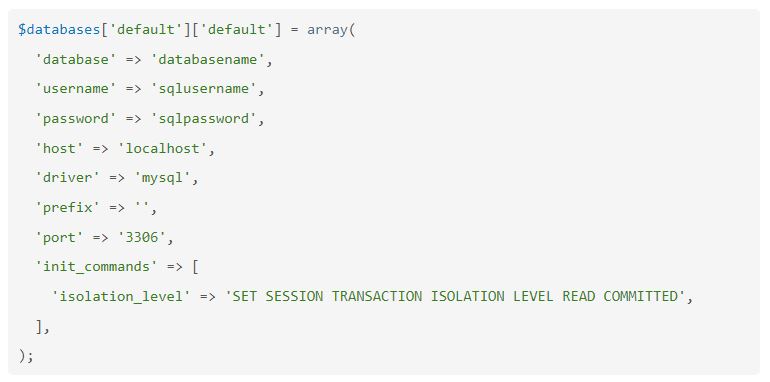
Task: Click the word SESSION in the SQL string
Action: click(x=294, y=296)
